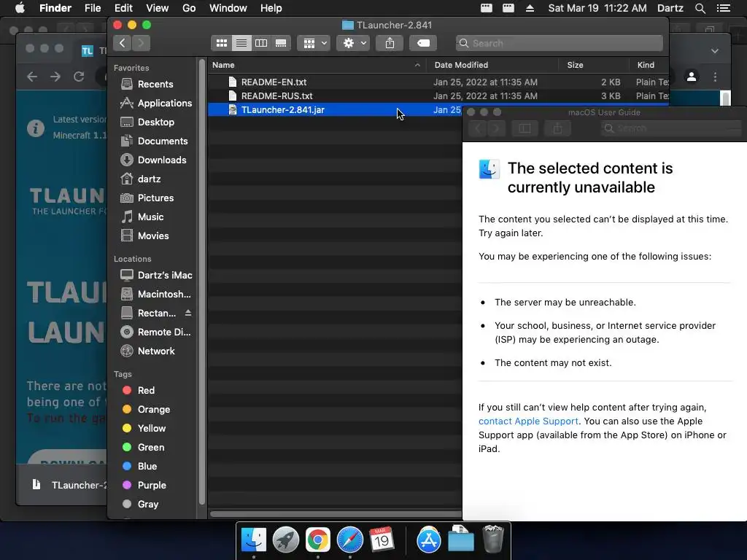This screenshot has height=560, width=747.
Task: Select the TLauncher-2.841.jar file
Action: [335, 110]
